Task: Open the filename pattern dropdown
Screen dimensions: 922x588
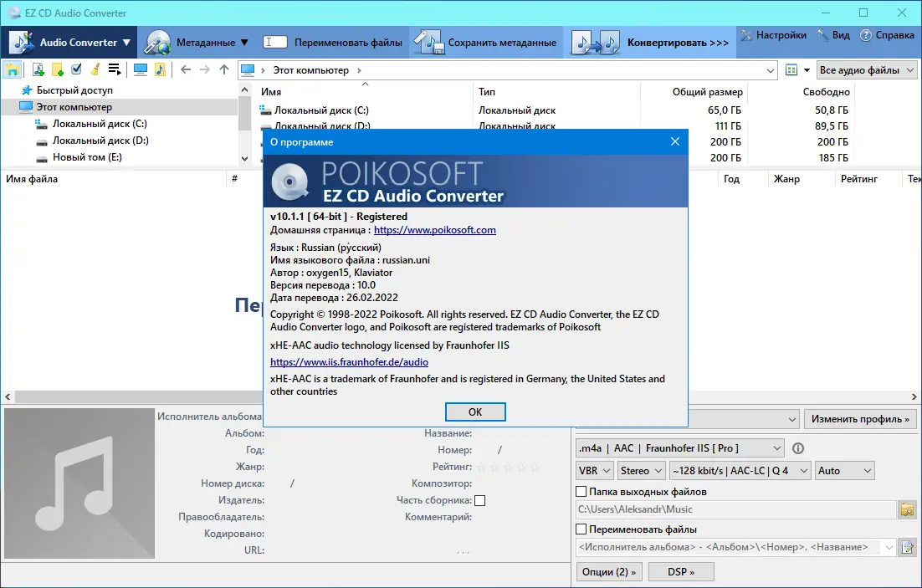Action: [x=889, y=547]
